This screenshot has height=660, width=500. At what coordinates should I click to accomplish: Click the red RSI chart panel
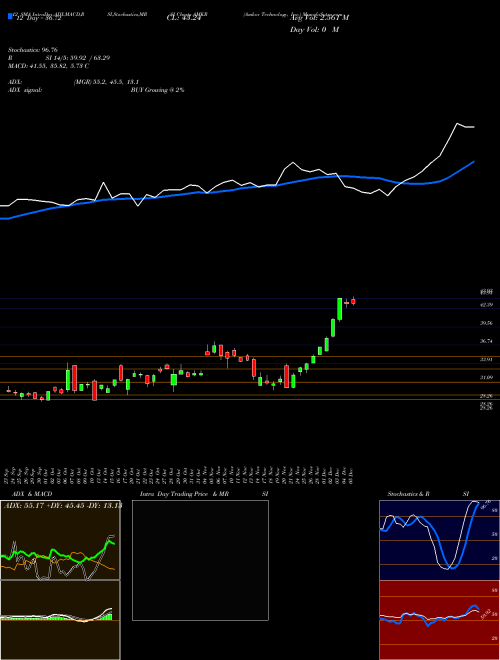(439, 620)
